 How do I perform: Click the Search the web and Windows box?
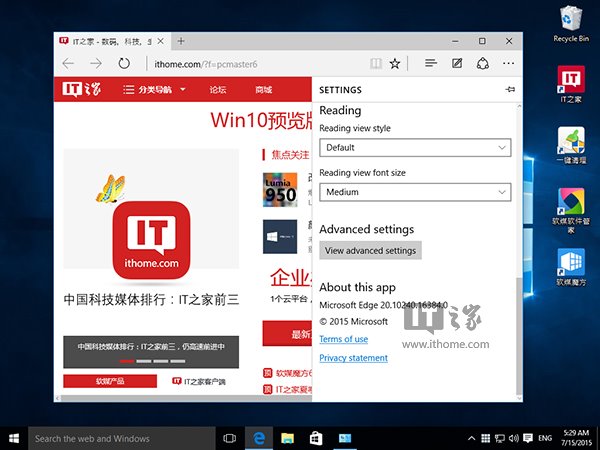click(122, 439)
